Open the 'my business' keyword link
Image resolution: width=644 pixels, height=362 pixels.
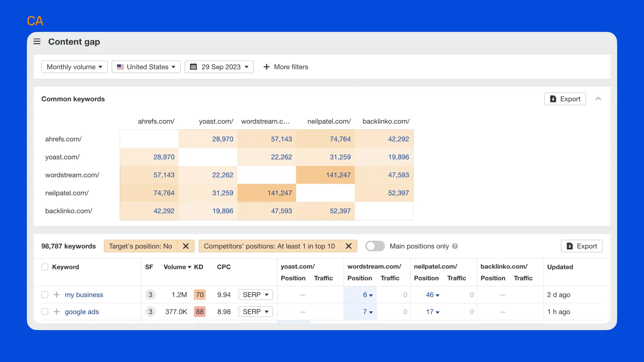point(84,295)
